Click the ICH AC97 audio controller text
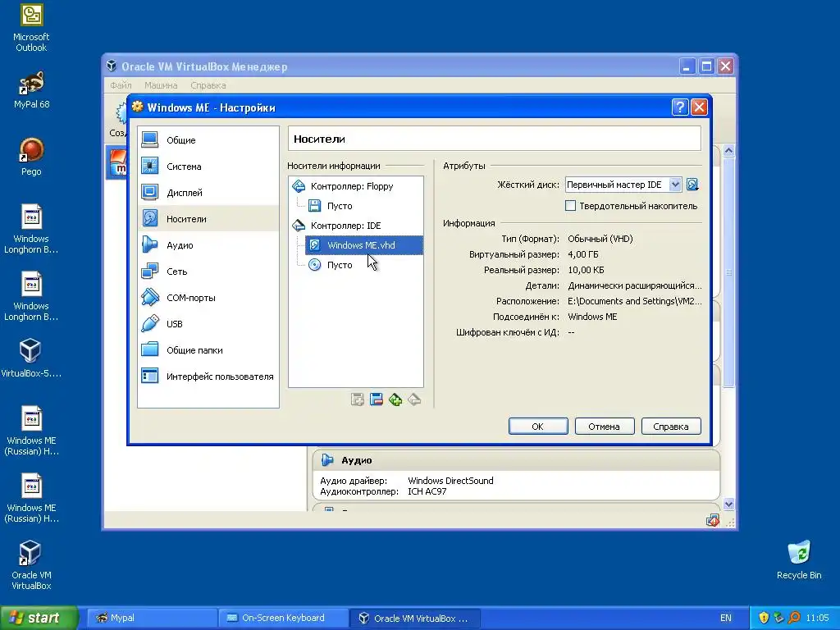The image size is (840, 630). pos(427,491)
